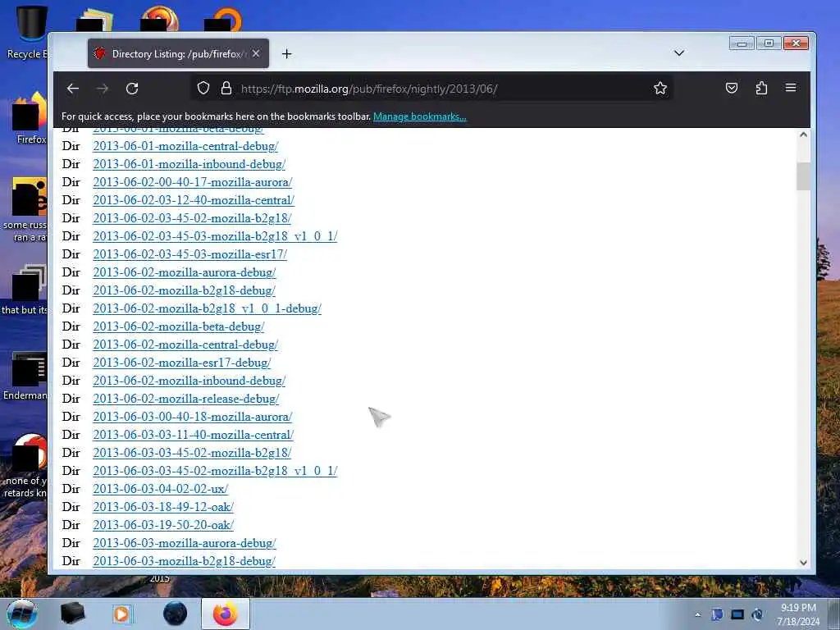The image size is (840, 630).
Task: Open 2013-06-03-03-45-02-mozilla-b2g18 directory
Action: [192, 453]
